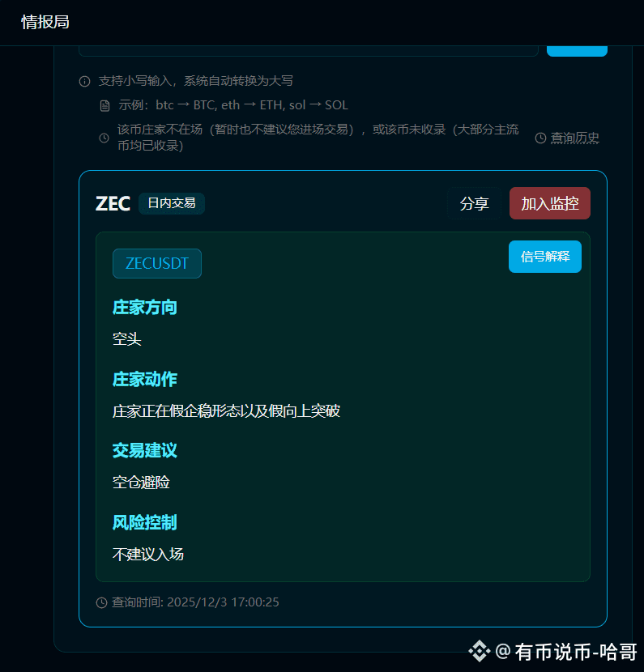Click the Binance logo in watermark

480,651
